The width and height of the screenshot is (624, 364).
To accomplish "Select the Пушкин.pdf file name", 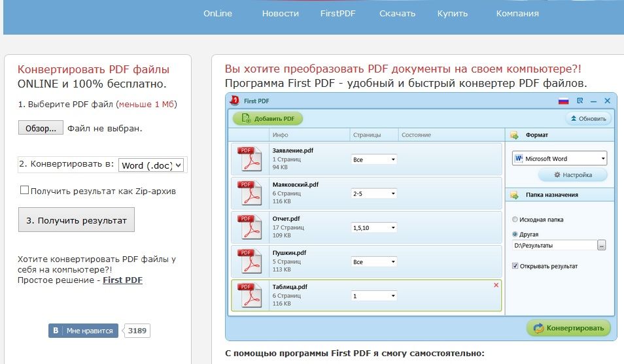I will 289,253.
